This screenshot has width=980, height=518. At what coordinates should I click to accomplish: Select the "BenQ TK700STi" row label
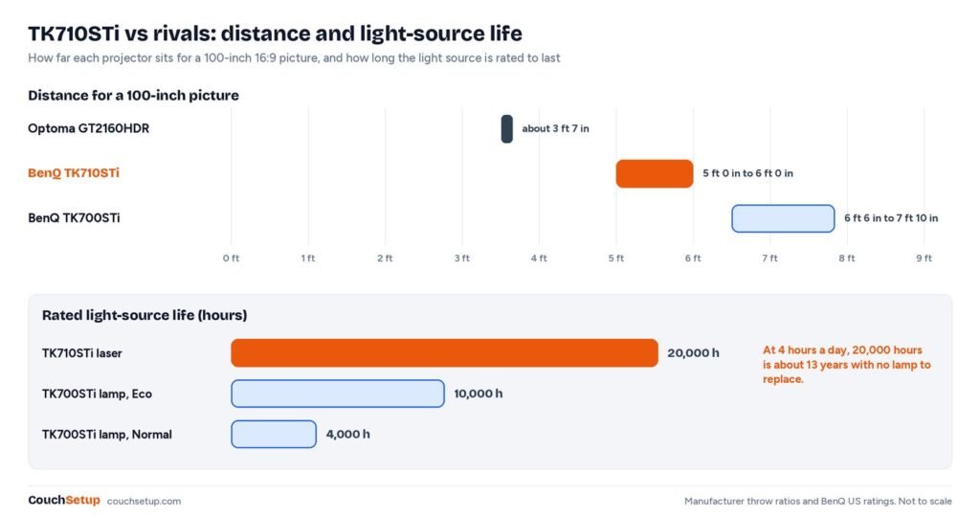(x=74, y=218)
